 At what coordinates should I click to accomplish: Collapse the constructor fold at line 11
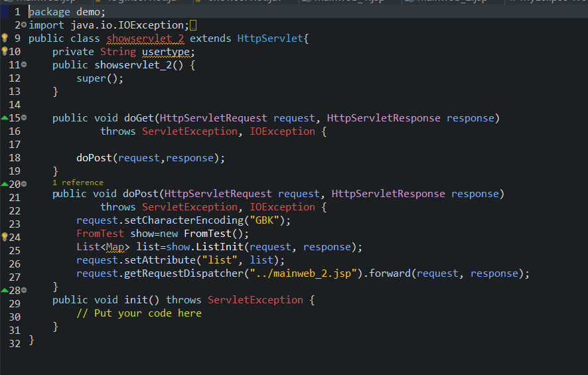point(24,64)
